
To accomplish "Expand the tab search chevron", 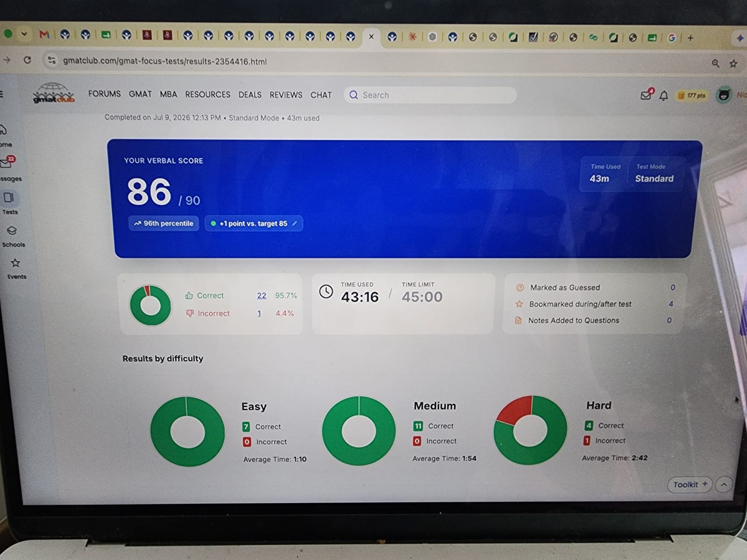I will (24, 34).
